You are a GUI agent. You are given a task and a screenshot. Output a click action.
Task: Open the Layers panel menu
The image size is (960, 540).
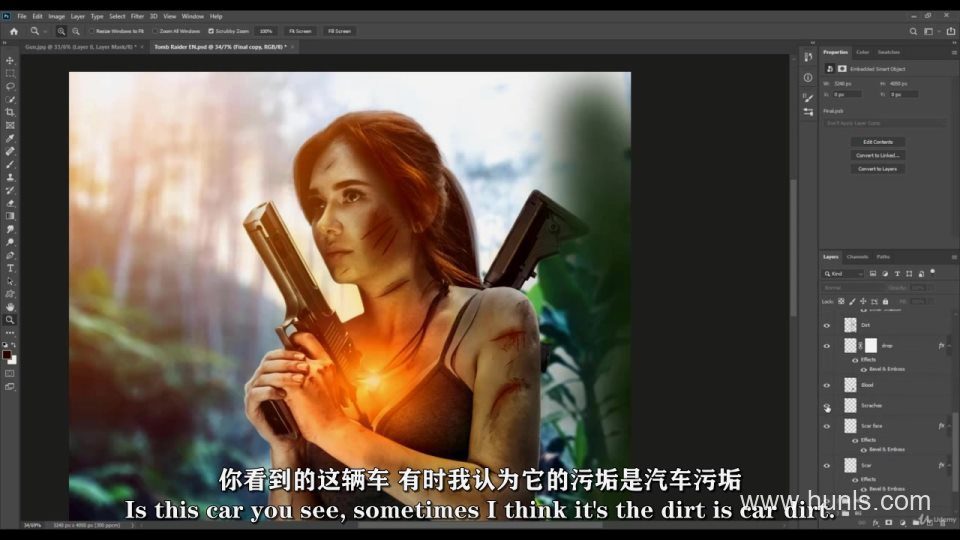tap(954, 257)
